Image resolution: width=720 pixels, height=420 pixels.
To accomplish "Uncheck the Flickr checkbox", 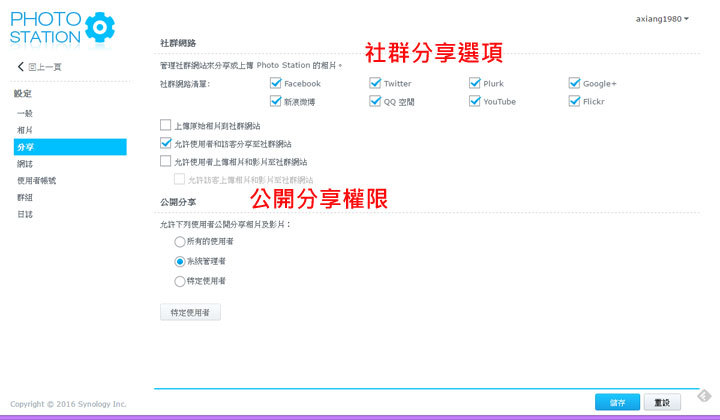I will 574,101.
